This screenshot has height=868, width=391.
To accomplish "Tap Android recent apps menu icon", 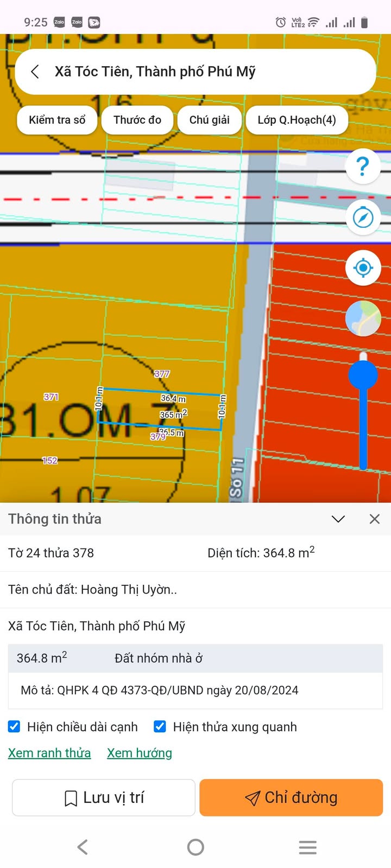I will coord(308,847).
